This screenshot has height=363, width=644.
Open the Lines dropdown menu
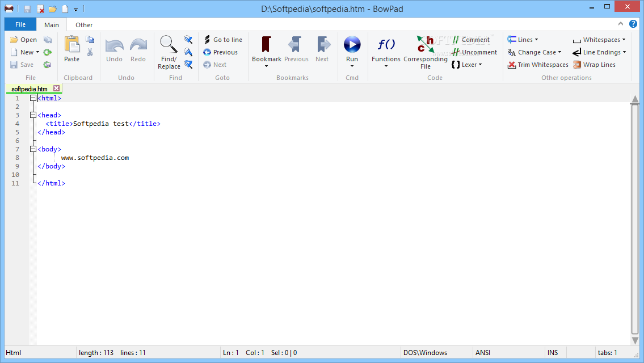523,40
